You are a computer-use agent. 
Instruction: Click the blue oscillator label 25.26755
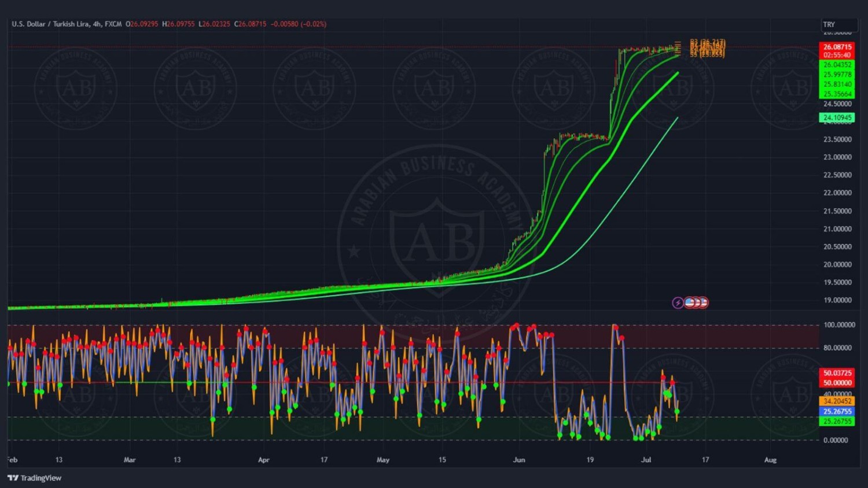(837, 412)
